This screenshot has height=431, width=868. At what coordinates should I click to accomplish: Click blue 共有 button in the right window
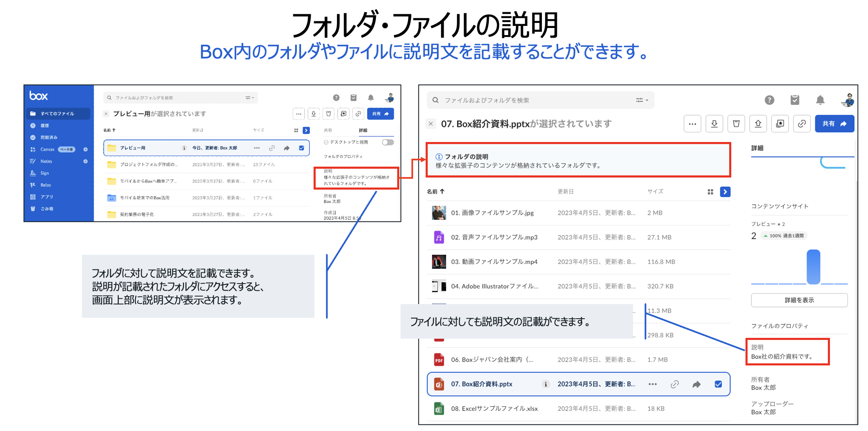834,124
